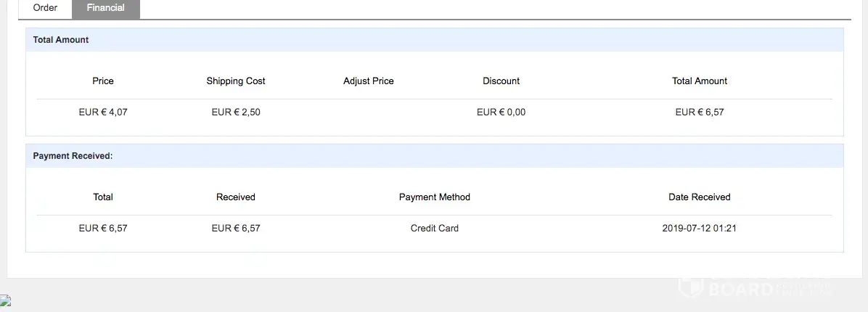Click the date 2019-07-12 01:21

pos(700,229)
